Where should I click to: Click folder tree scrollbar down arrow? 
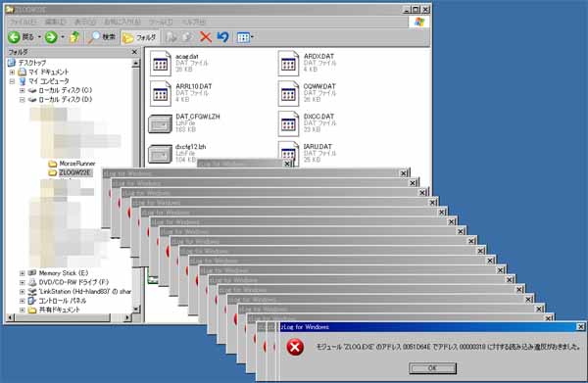point(136,310)
